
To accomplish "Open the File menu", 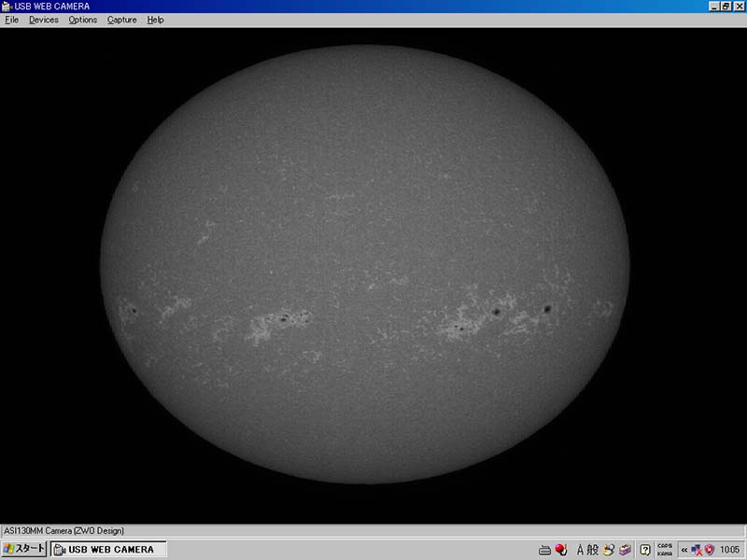I will [x=11, y=20].
